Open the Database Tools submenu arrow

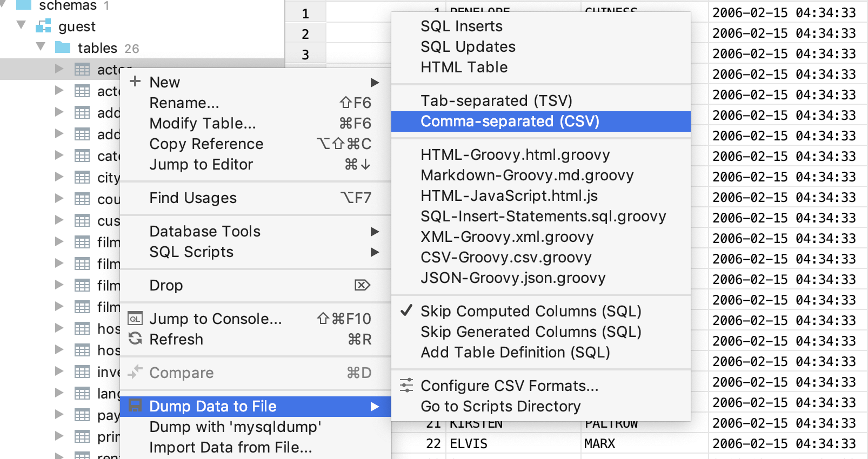click(375, 232)
